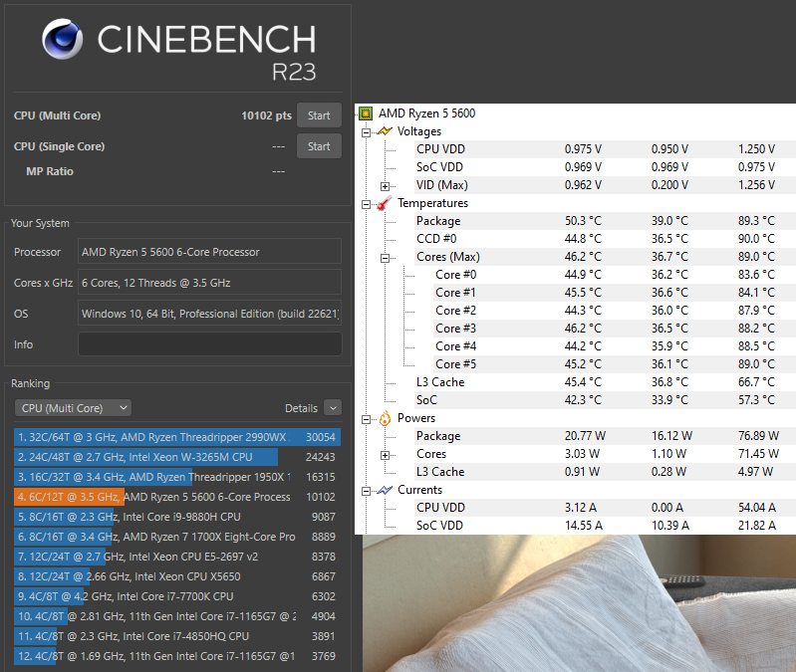Click the Details label in Ranking
Viewport: 796px width, 672px height.
point(301,408)
